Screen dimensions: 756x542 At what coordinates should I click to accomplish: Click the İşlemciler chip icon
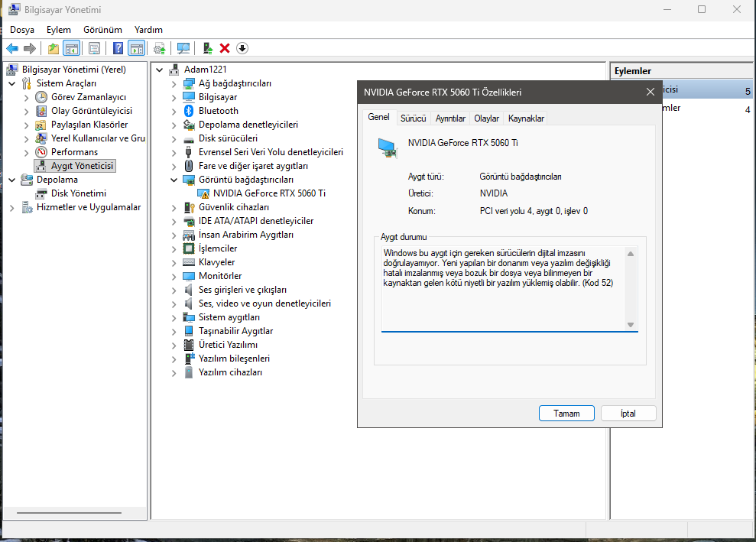pyautogui.click(x=189, y=248)
